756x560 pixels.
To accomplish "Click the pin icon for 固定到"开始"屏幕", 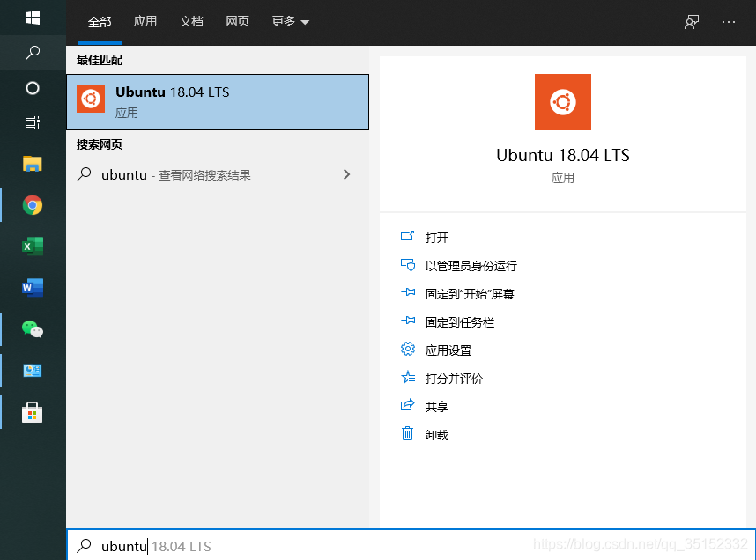I will (408, 292).
